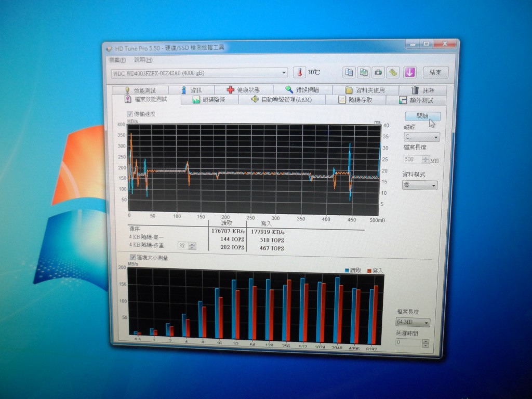Switch to the 資訊 tab
532x399 pixels.
click(x=192, y=90)
